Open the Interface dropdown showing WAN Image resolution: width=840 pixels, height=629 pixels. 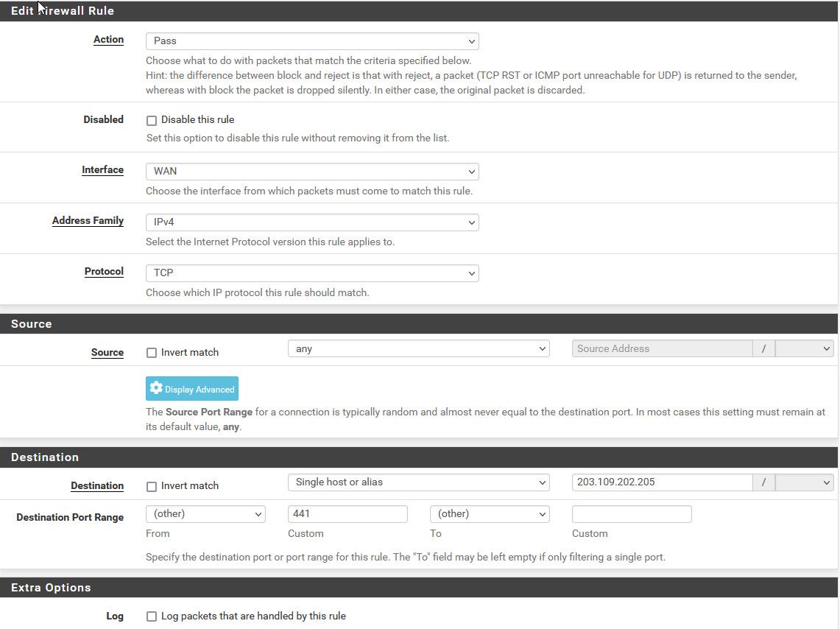pyautogui.click(x=312, y=172)
